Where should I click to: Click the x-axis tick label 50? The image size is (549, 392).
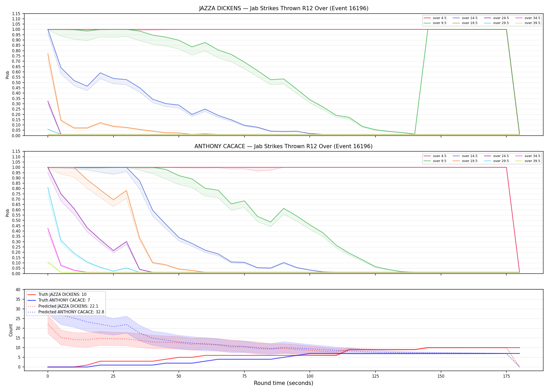coord(179,376)
